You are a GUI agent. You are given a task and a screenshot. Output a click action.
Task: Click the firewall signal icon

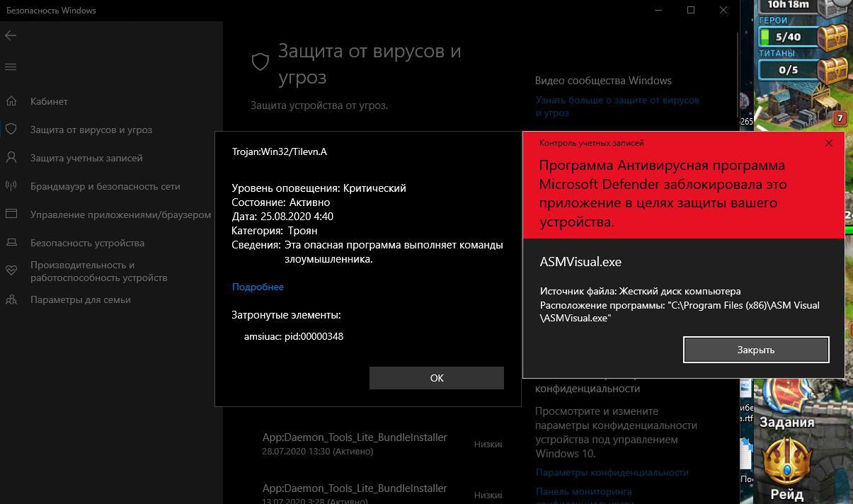click(11, 186)
